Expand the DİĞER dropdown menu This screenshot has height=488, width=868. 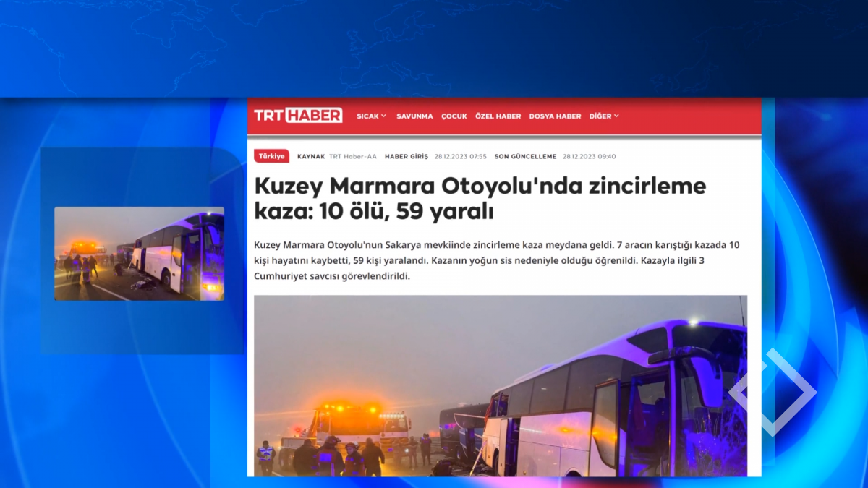(604, 116)
